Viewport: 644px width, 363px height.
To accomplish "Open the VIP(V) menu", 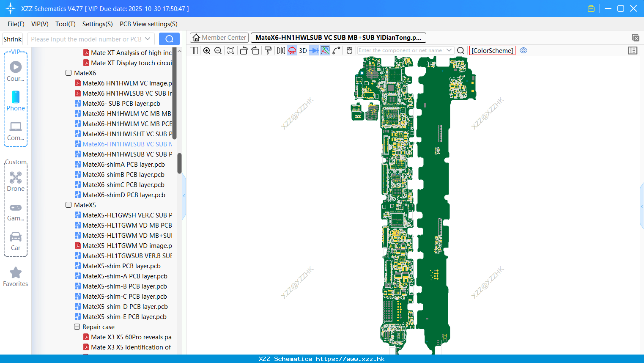I will (x=40, y=24).
